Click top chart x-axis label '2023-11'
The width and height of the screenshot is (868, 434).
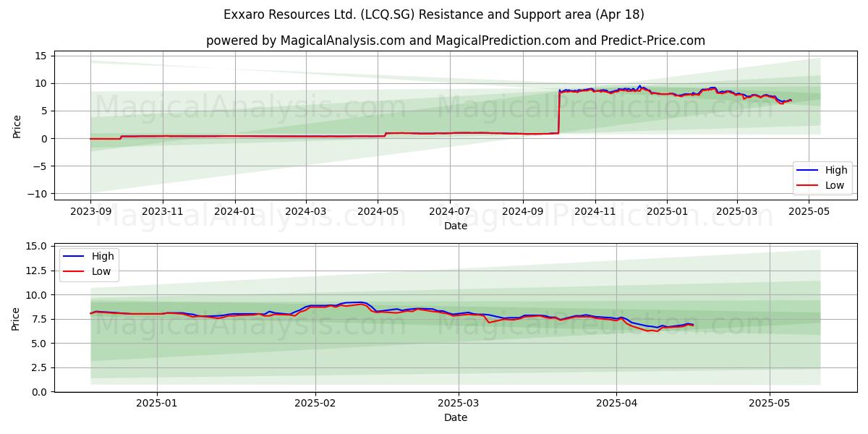162,212
